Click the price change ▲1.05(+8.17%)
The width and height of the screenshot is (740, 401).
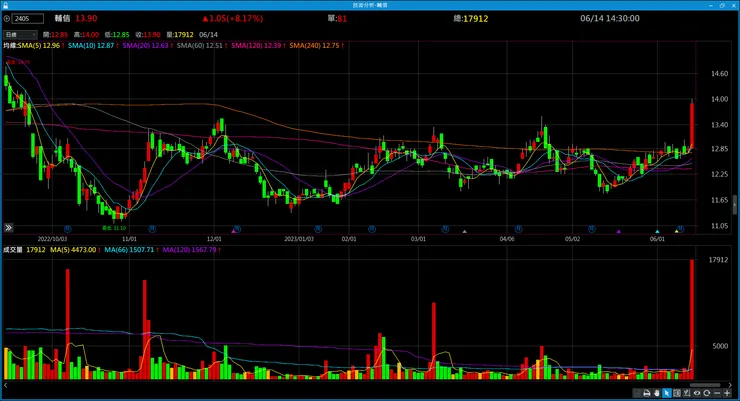pyautogui.click(x=233, y=18)
